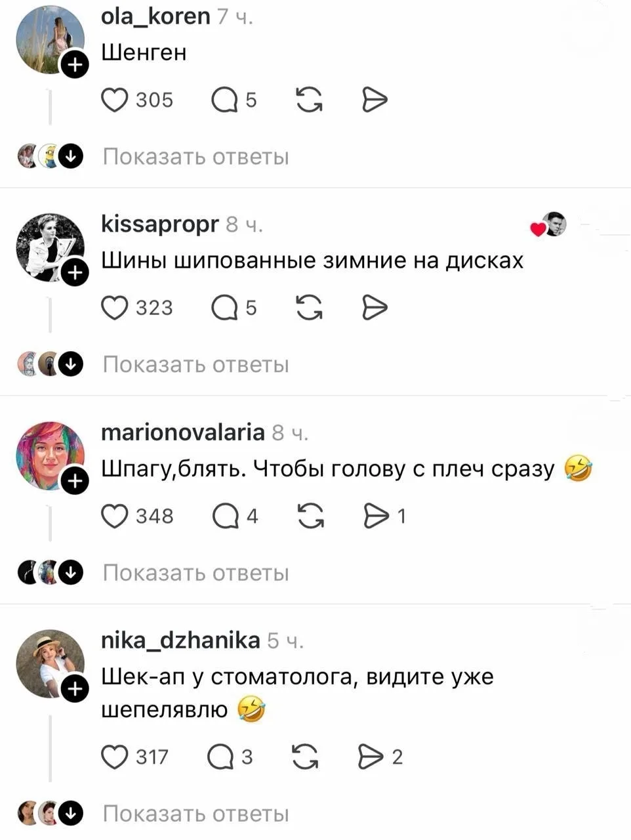Like marionovalaria's comment with 348 likes
The image size is (631, 840).
(115, 516)
